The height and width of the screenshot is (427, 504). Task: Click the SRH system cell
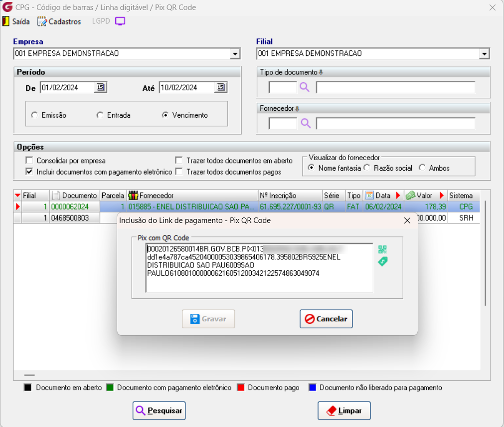[x=464, y=217]
